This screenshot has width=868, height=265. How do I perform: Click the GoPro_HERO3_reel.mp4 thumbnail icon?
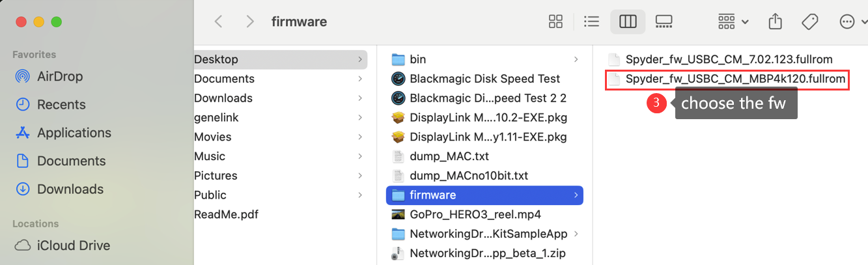click(399, 214)
